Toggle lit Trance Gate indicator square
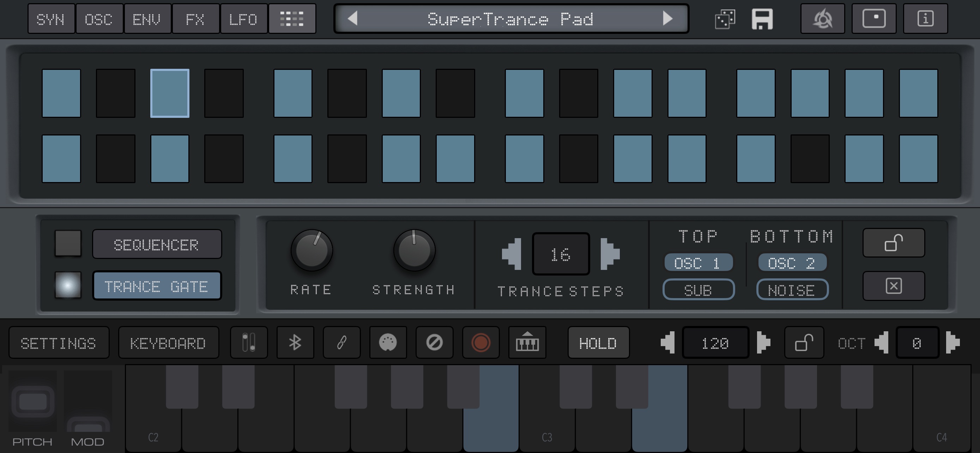The image size is (980, 453). tap(68, 285)
